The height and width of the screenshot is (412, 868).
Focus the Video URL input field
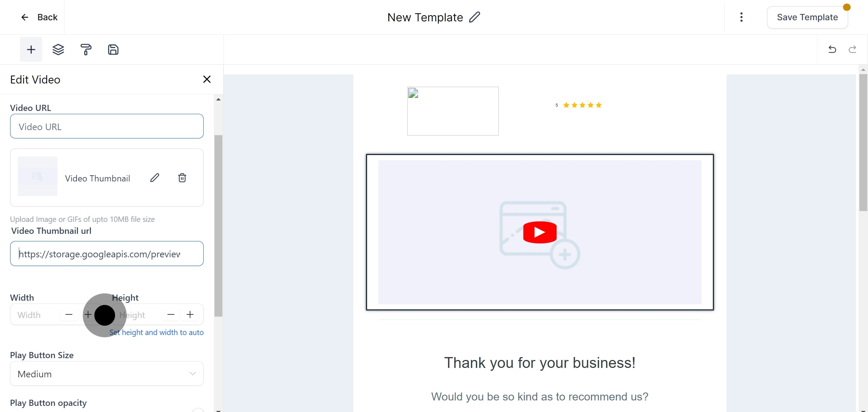coord(107,126)
